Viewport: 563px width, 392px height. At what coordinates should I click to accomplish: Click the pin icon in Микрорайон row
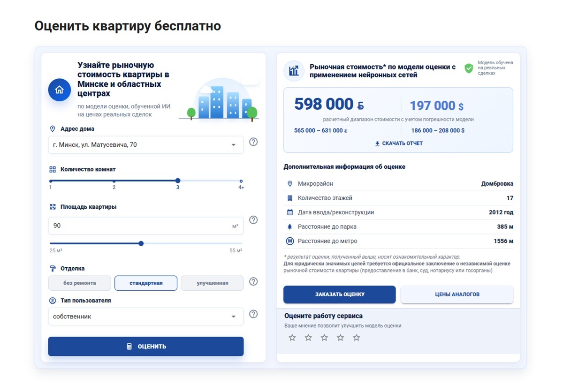click(290, 184)
